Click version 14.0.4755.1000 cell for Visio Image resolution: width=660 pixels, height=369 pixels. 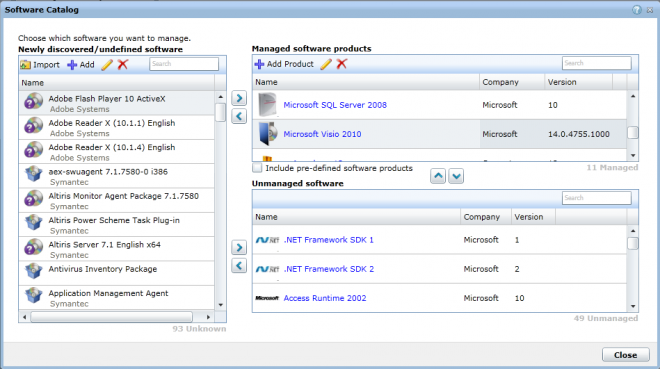pyautogui.click(x=578, y=134)
